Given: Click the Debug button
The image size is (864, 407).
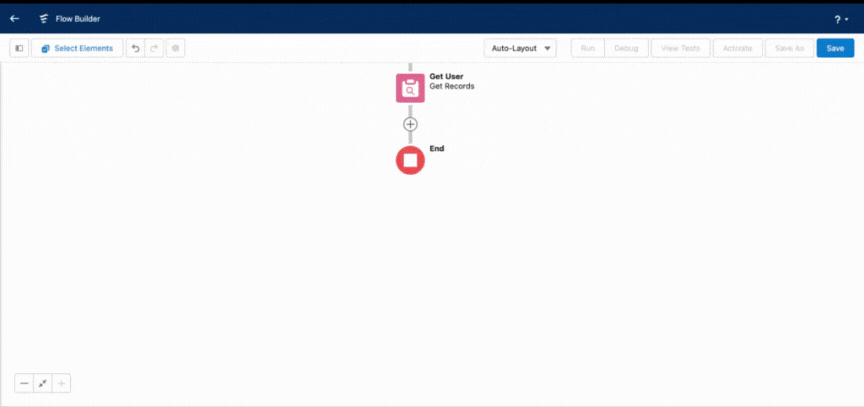Looking at the screenshot, I should [x=625, y=48].
